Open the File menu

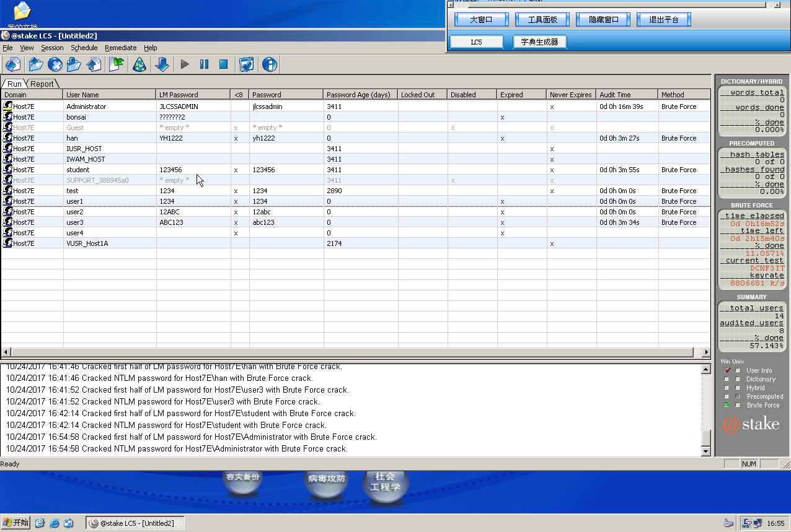click(x=7, y=48)
